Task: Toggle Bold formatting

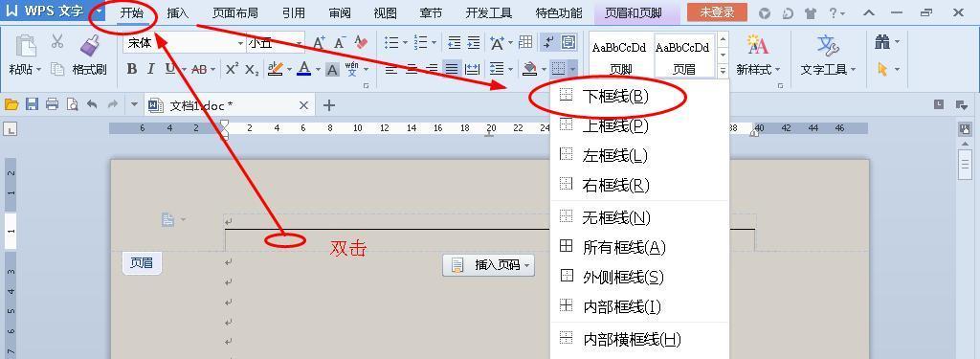Action: (132, 69)
